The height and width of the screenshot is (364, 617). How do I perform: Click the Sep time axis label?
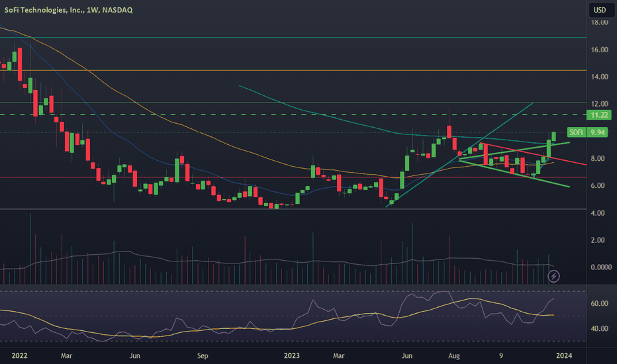coord(203,356)
